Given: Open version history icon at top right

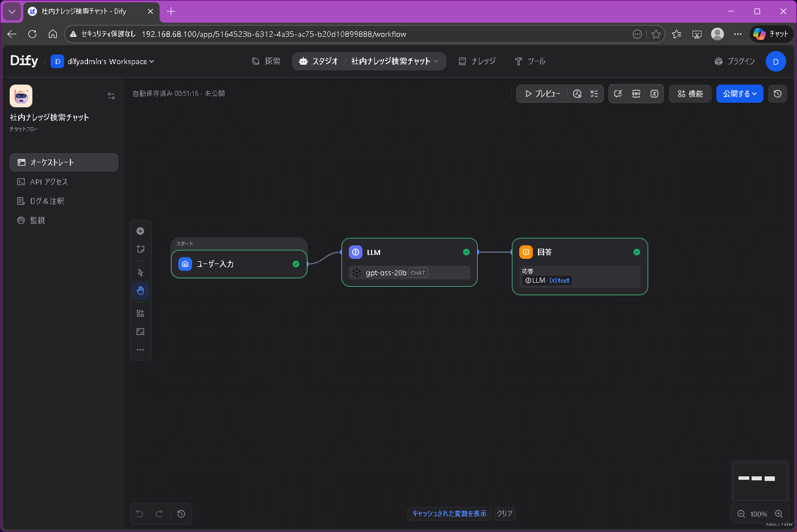Looking at the screenshot, I should 778,94.
